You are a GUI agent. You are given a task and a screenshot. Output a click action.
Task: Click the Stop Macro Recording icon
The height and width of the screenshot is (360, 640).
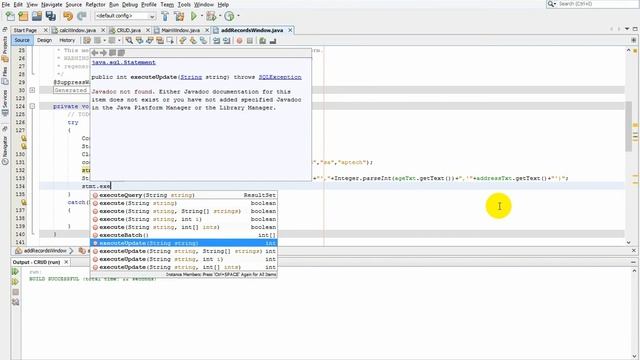pos(250,40)
